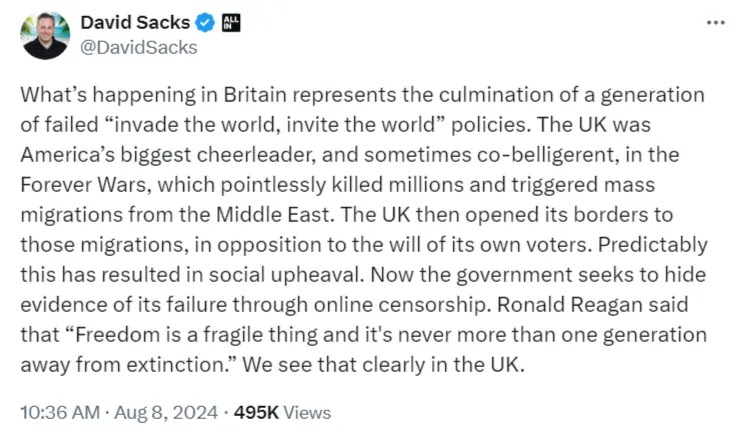Click the word "Britain" in the first line

(255, 95)
